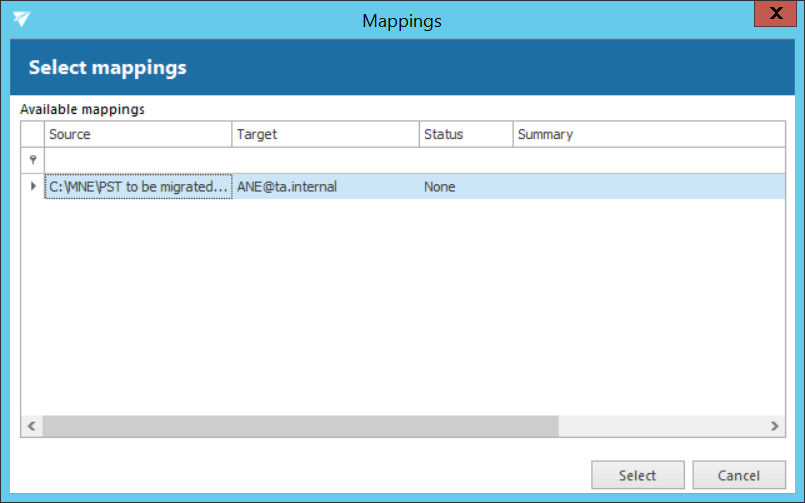
Task: Click the horizontal scrollbar thumb
Action: pyautogui.click(x=300, y=426)
